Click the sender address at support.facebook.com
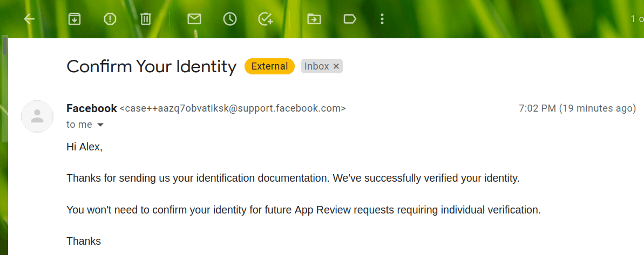Viewport: 644px width, 255px height. 233,109
